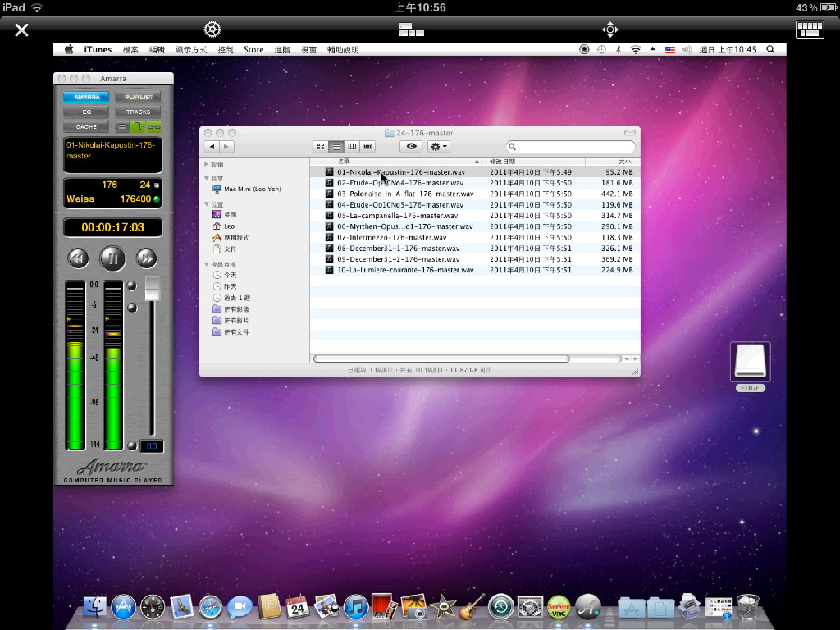Select the EDGE drive on desktop

coord(750,367)
